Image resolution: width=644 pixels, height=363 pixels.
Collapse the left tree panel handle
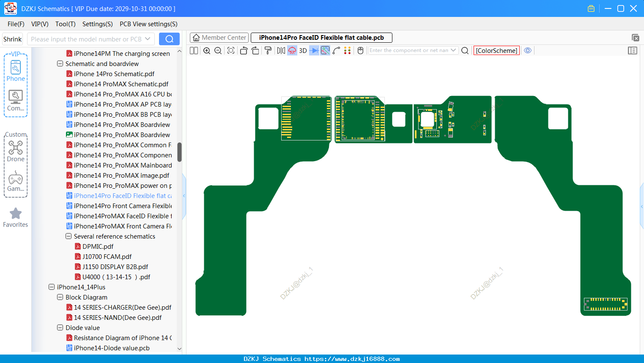point(184,196)
